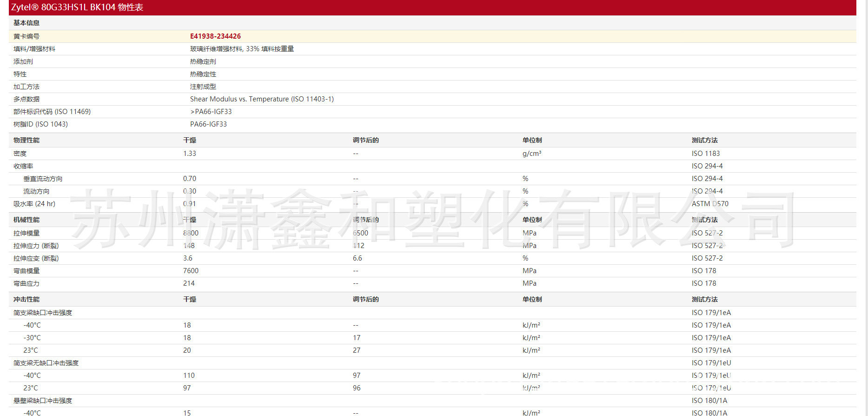Viewport: 868px width, 416px height.
Task: Click the '简支梁无缺口冲击强度' row label
Action: [x=46, y=363]
